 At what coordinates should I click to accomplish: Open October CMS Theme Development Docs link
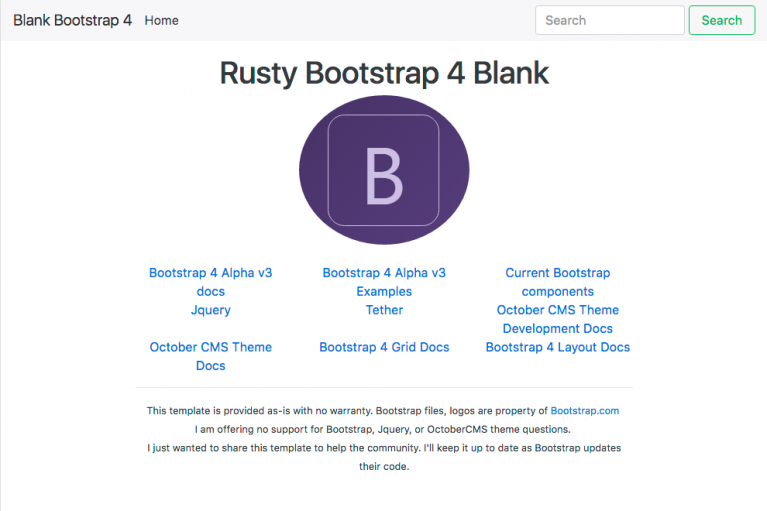coord(558,319)
